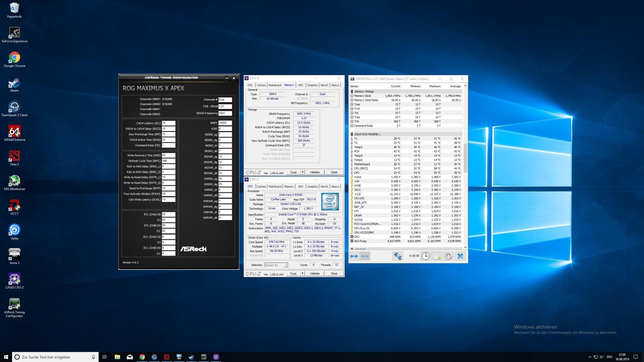Click HWiNFO expand columns arrows icon
This screenshot has width=644, height=362.
click(354, 256)
